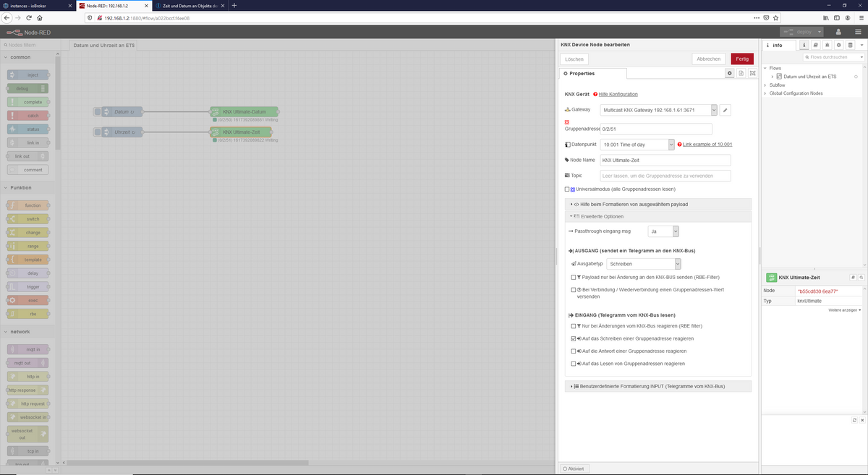The height and width of the screenshot is (475, 868).
Task: Open a new browser tab
Action: (x=234, y=5)
